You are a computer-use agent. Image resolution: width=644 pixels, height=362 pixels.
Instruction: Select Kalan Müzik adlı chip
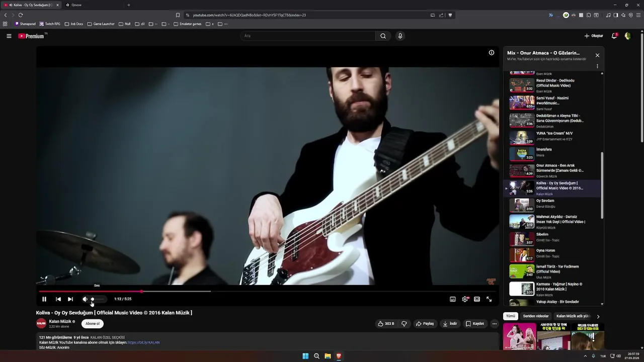point(573,316)
